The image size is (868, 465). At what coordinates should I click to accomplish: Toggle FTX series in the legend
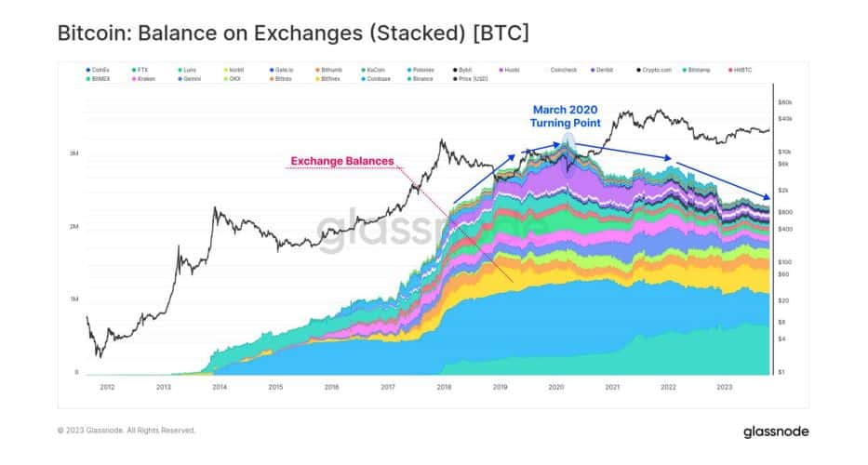click(x=142, y=70)
